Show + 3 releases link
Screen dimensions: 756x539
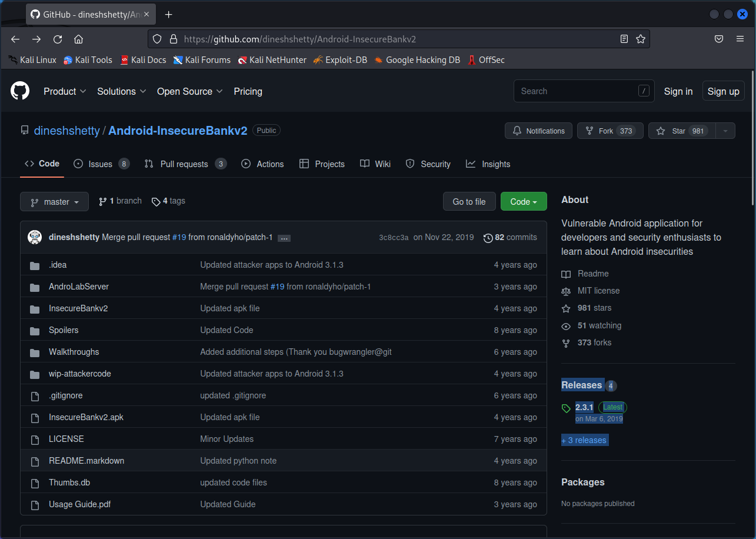click(585, 440)
